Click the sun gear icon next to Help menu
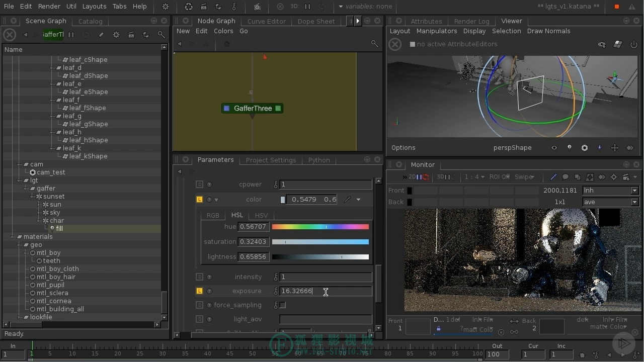Image resolution: width=644 pixels, height=362 pixels. coord(166,7)
